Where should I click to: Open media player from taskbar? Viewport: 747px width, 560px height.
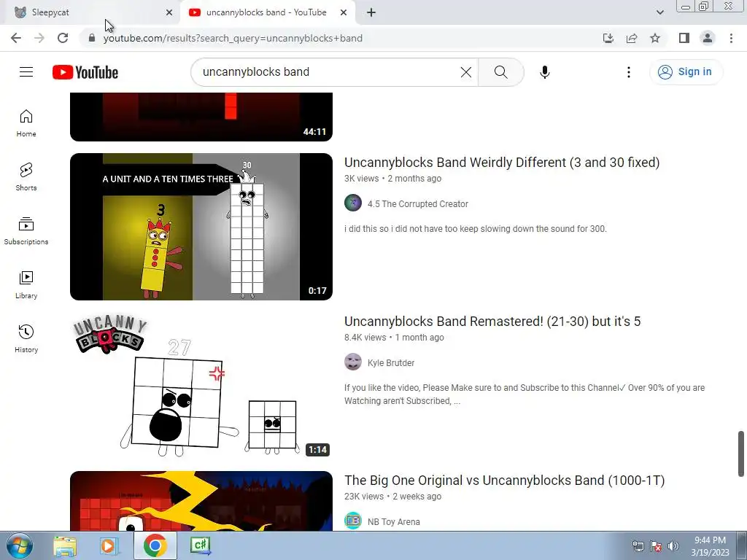pyautogui.click(x=109, y=545)
